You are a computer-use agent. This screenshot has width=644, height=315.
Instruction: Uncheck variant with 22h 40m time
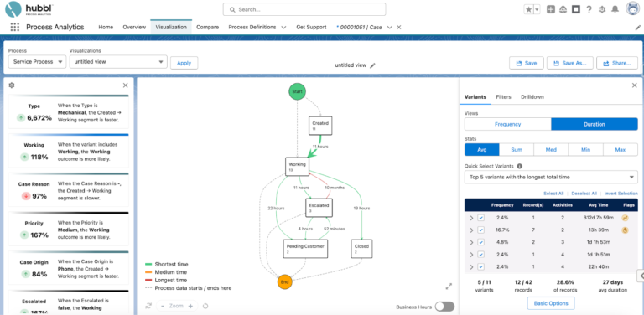[481, 267]
